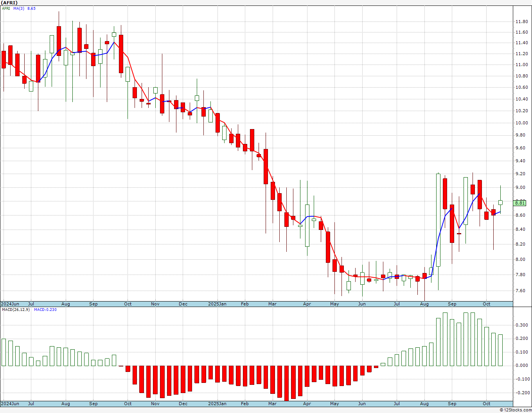Click the 9.00 price axis label
Viewport: 532px width, 413px height.
pyautogui.click(x=521, y=187)
